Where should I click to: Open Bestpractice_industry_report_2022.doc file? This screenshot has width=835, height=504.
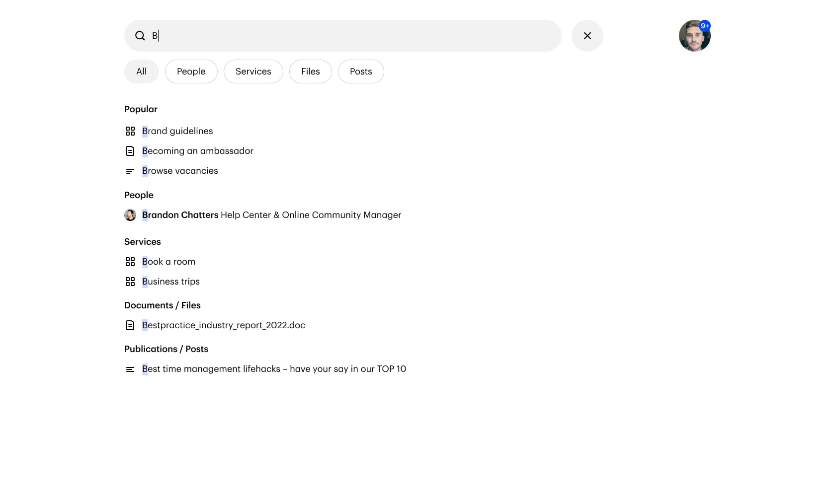click(x=224, y=325)
